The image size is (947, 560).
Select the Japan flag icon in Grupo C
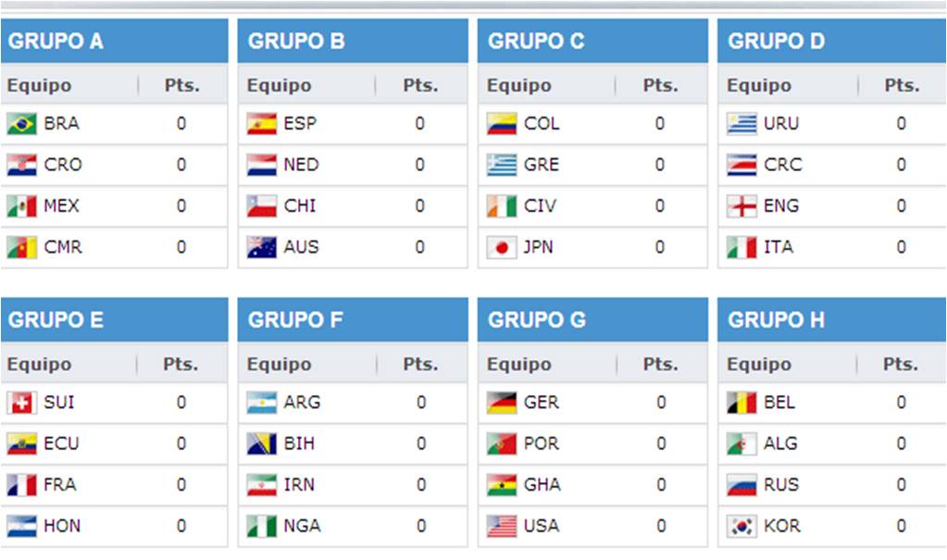[502, 247]
